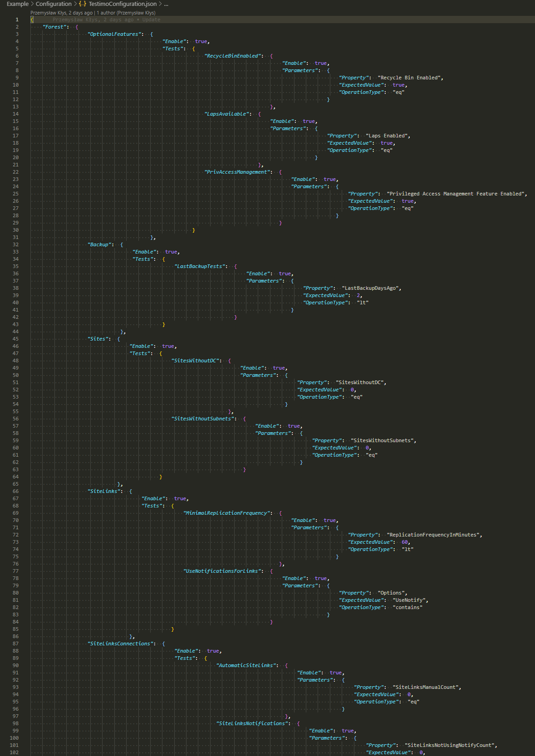Click the inline blame annotation on line 1
This screenshot has width=535, height=756.
pyautogui.click(x=106, y=20)
